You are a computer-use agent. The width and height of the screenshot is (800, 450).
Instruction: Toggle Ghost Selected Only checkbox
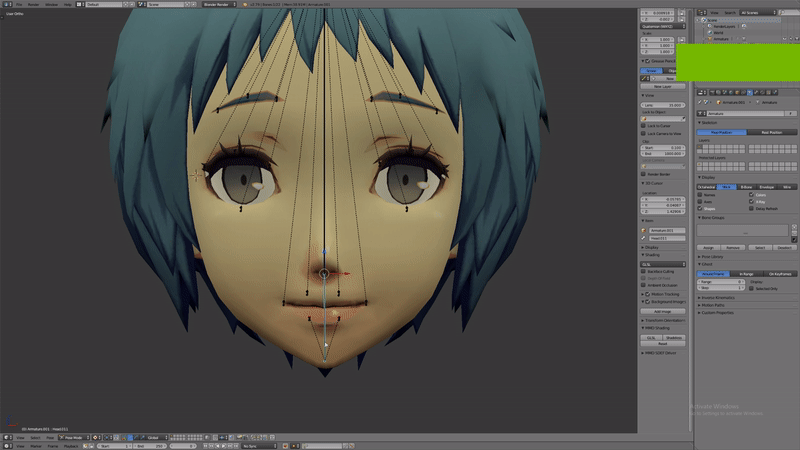point(751,288)
